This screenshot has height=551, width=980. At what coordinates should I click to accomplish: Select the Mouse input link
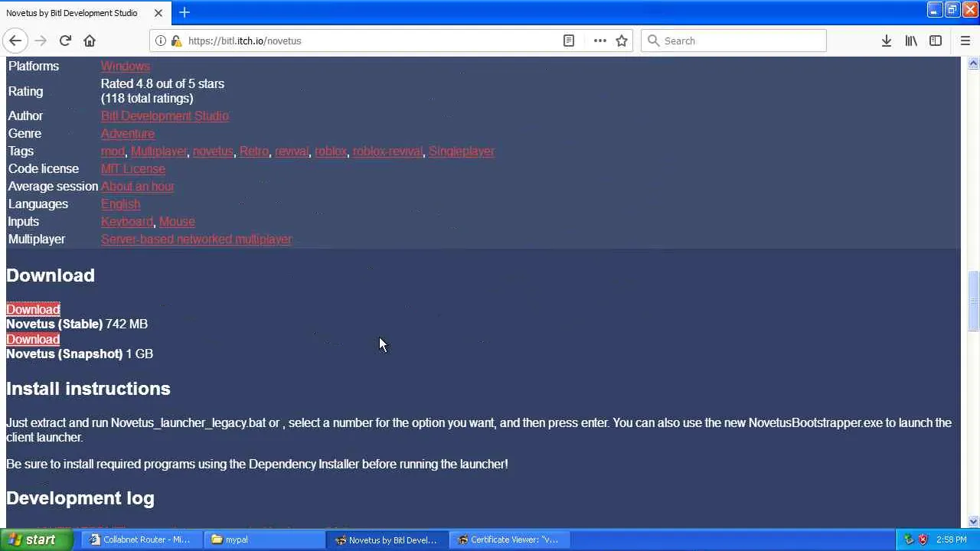click(x=177, y=221)
